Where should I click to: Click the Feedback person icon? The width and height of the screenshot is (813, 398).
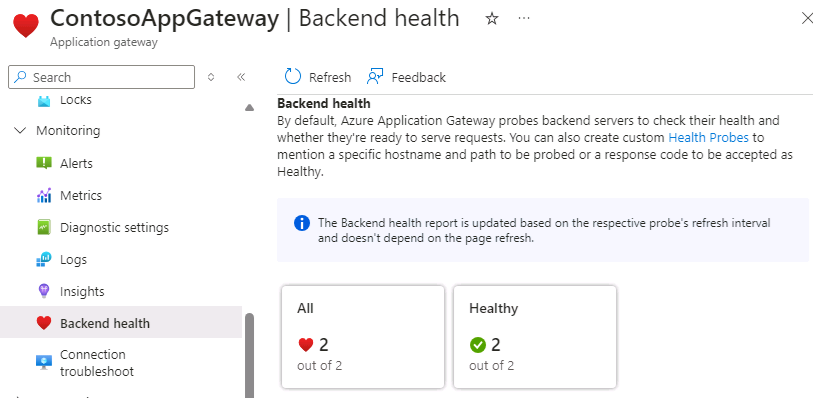[375, 77]
